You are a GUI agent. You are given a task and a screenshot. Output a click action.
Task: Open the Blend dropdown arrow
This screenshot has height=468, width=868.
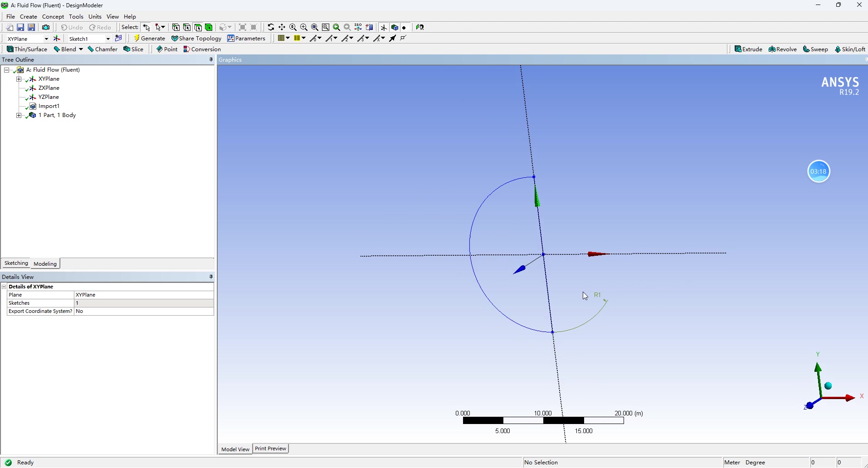[80, 49]
